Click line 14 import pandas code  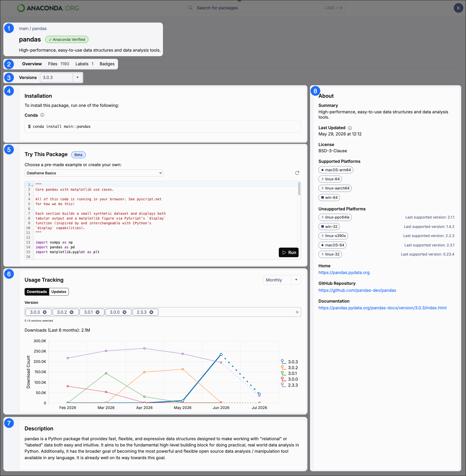(x=55, y=247)
